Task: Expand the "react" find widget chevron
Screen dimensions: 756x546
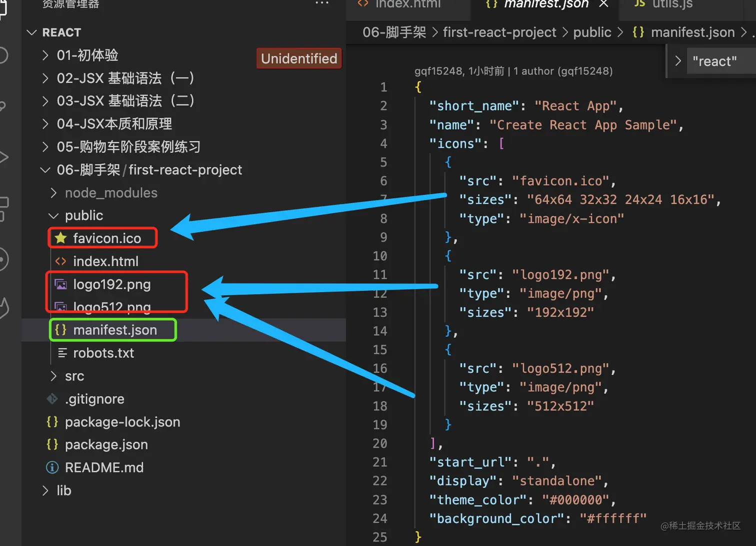Action: point(677,61)
